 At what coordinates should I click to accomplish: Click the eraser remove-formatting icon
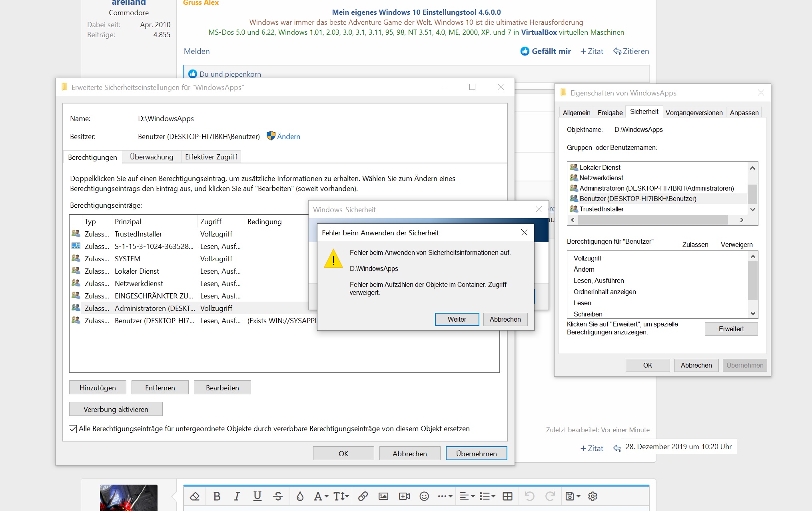[x=195, y=496]
